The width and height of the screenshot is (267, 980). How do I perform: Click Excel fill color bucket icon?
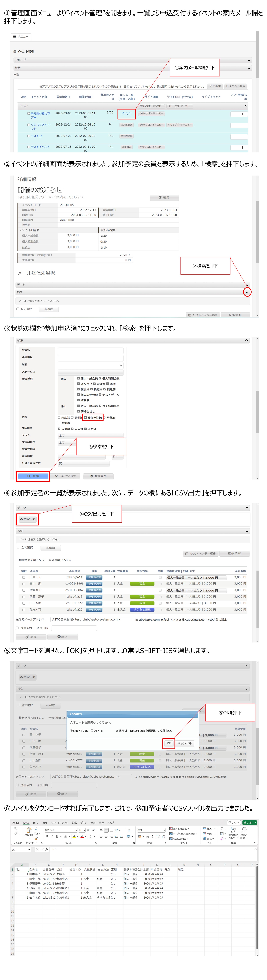point(74,836)
